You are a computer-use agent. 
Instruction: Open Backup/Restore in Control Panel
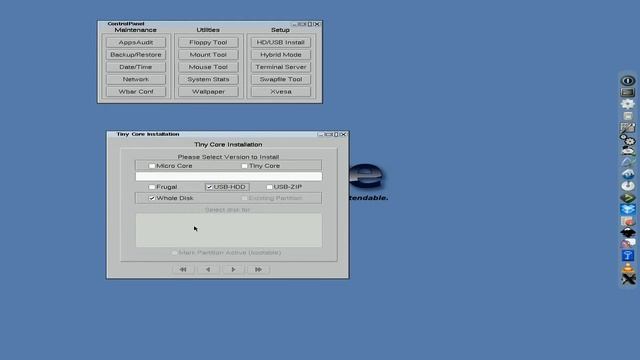pyautogui.click(x=136, y=55)
